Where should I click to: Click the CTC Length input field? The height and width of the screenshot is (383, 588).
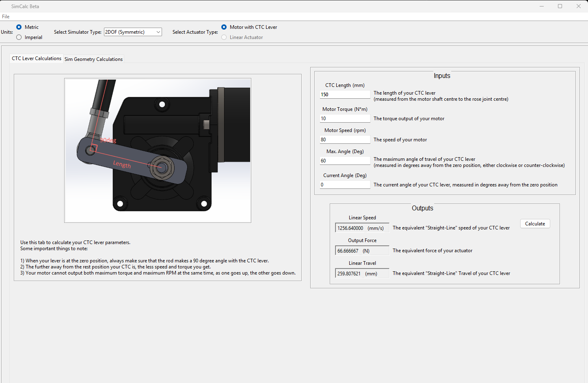(x=345, y=95)
